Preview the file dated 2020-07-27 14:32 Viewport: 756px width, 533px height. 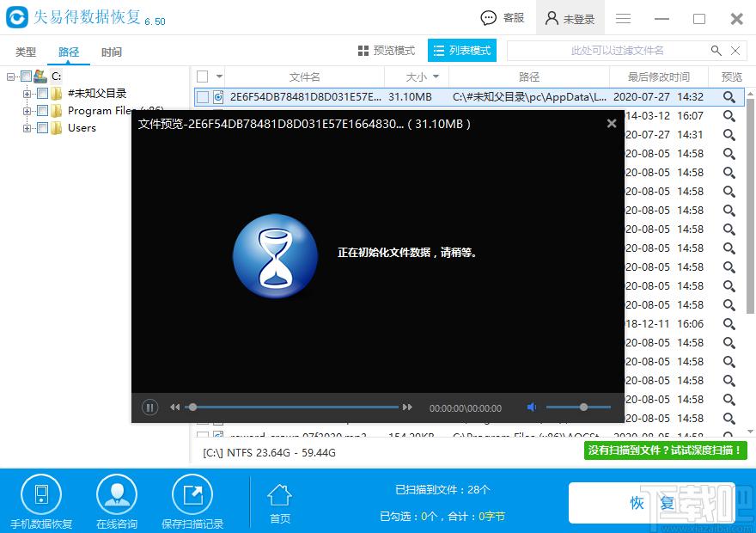pos(729,97)
